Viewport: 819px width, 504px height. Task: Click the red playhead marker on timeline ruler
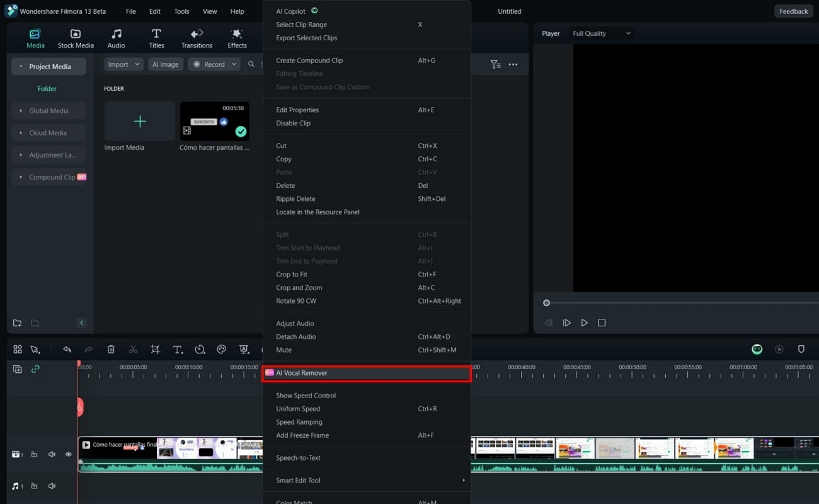79,364
